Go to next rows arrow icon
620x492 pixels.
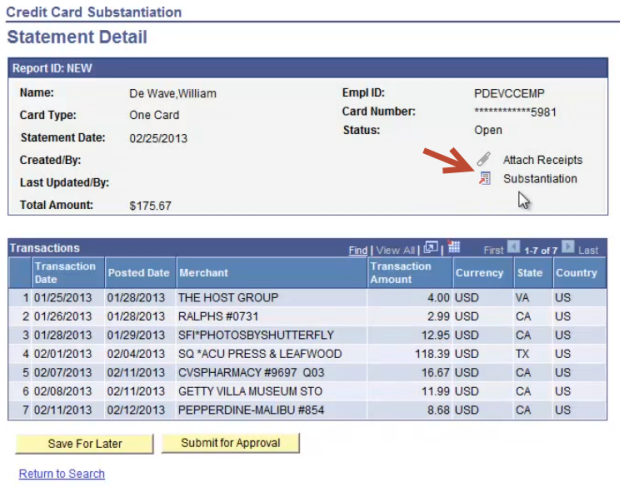567,248
